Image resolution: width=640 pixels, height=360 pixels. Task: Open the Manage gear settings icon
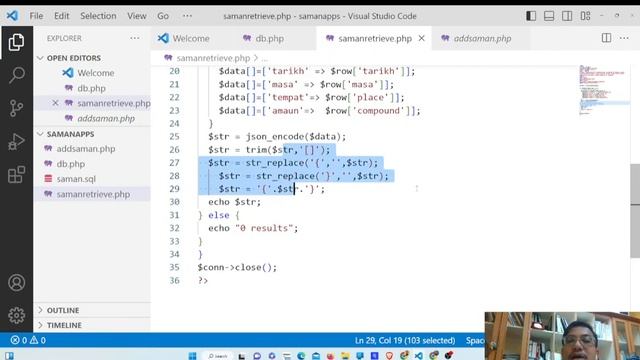pyautogui.click(x=16, y=315)
